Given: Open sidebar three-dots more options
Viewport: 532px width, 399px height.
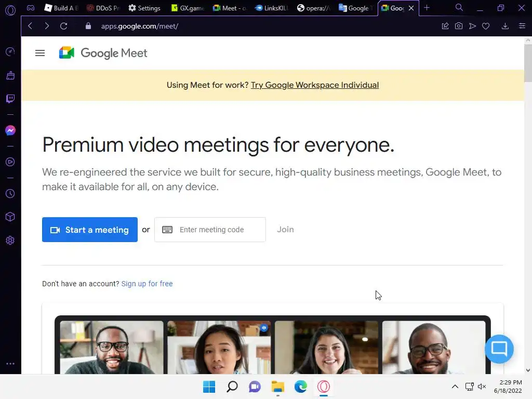Looking at the screenshot, I should 10,363.
